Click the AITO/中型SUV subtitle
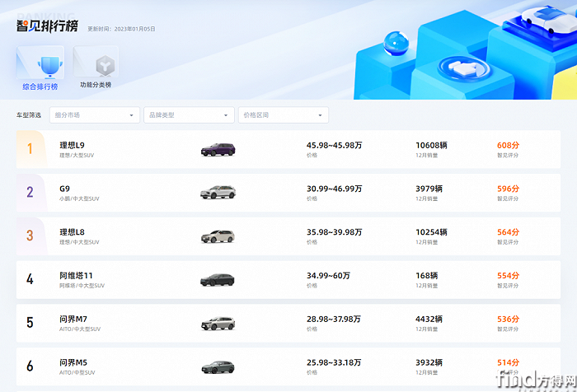 (77, 372)
